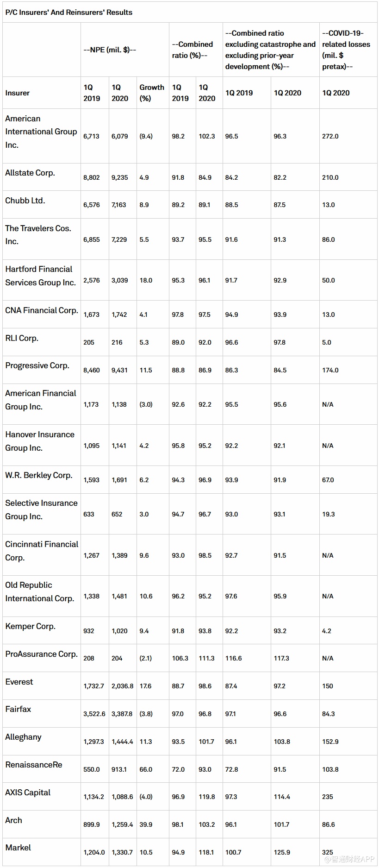Click the 'Insurer' column header
The image size is (379, 868).
[18, 93]
